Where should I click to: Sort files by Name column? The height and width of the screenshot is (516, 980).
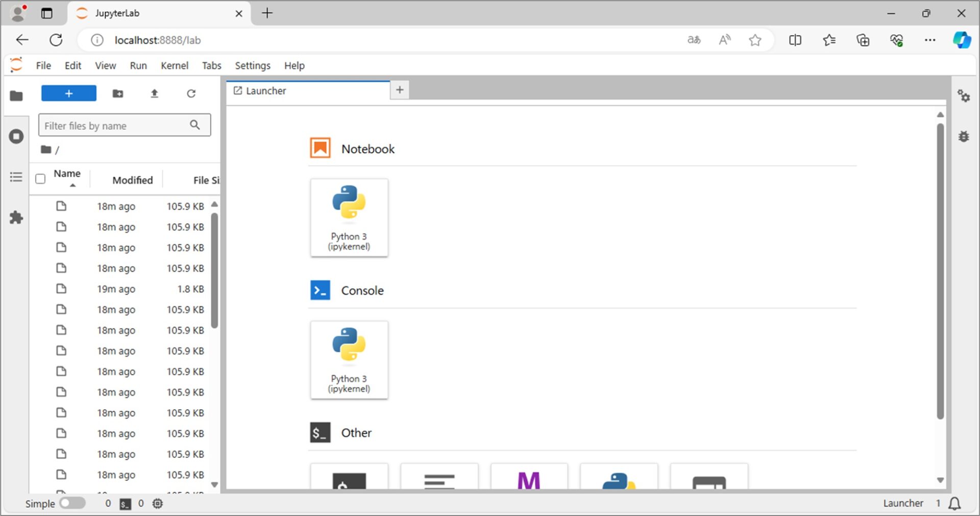(x=67, y=174)
